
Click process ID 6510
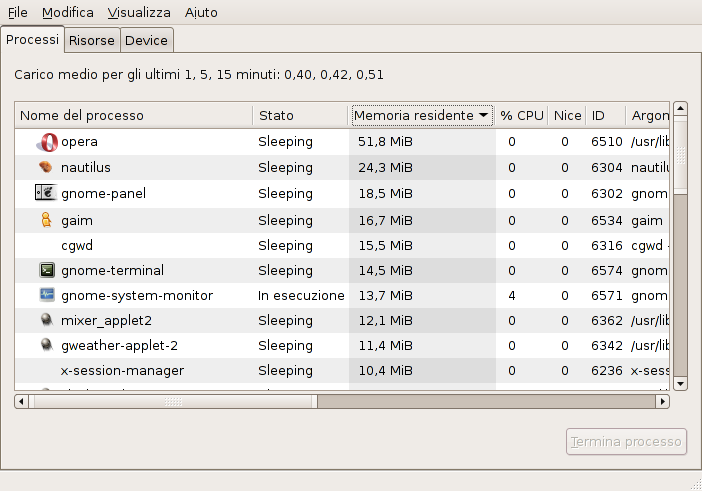click(x=607, y=142)
